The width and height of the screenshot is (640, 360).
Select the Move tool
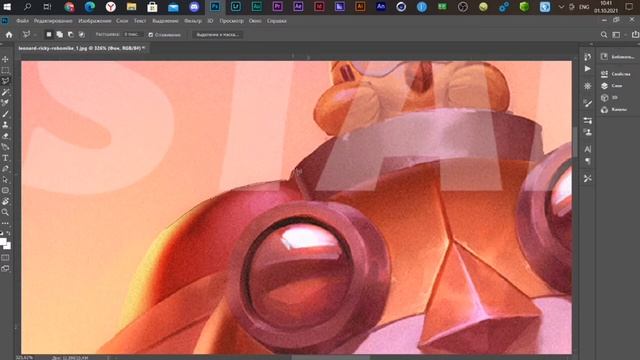tap(5, 59)
